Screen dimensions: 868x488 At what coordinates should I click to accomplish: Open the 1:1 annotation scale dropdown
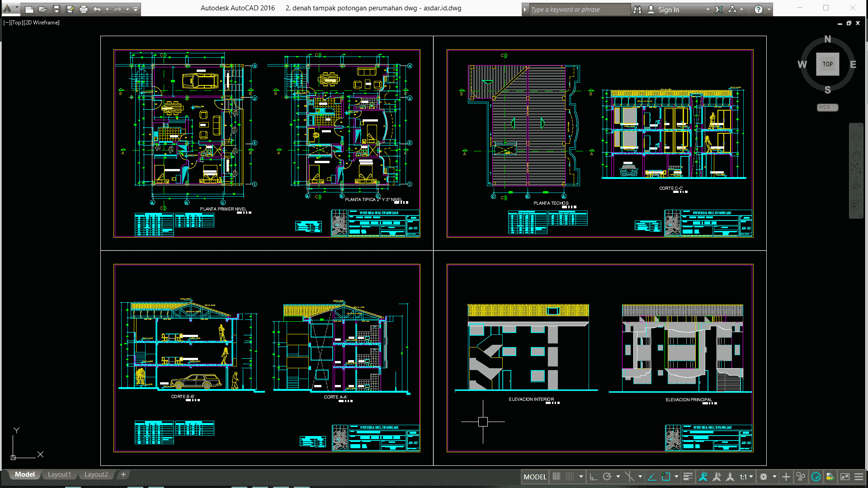[746, 477]
